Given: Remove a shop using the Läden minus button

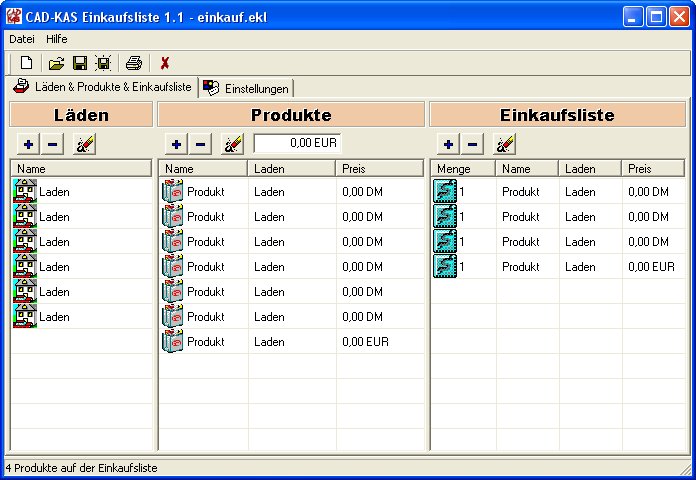Looking at the screenshot, I should click(x=53, y=144).
